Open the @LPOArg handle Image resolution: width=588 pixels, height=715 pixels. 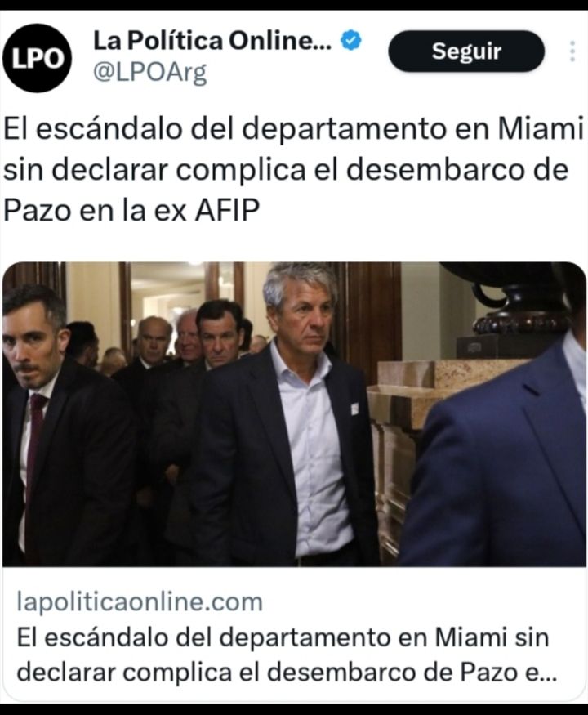[150, 73]
